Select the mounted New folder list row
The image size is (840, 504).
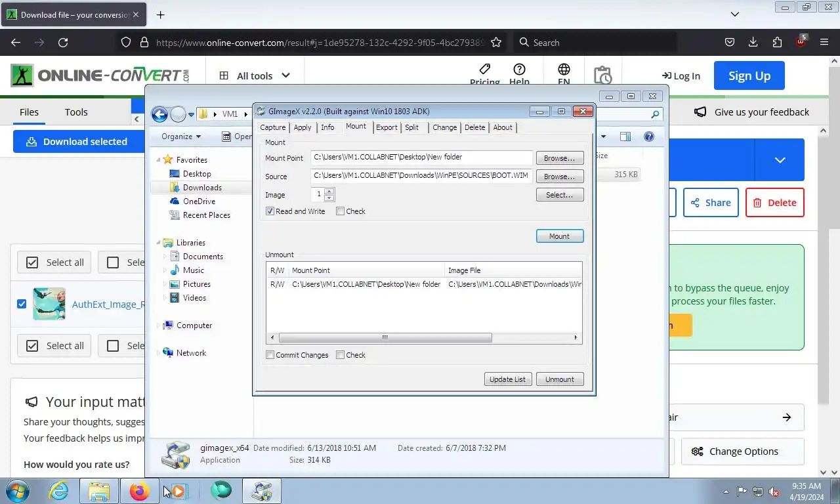click(x=424, y=284)
